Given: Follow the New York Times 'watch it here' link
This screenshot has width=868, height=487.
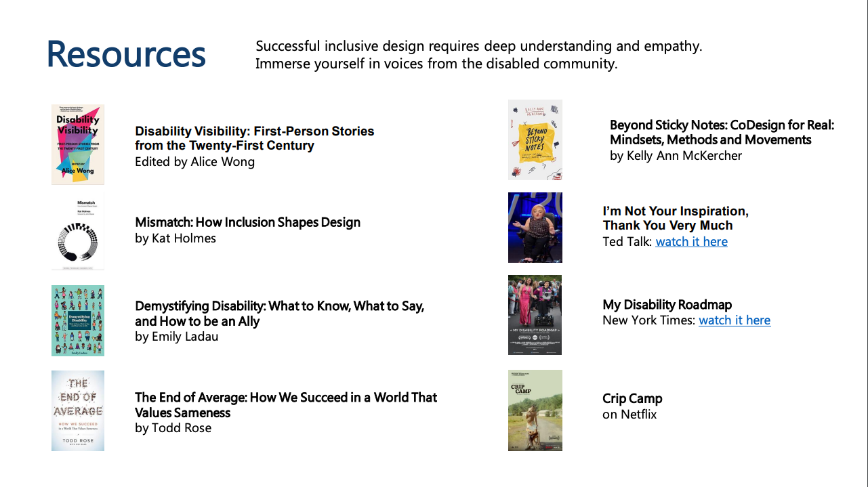Looking at the screenshot, I should [735, 320].
